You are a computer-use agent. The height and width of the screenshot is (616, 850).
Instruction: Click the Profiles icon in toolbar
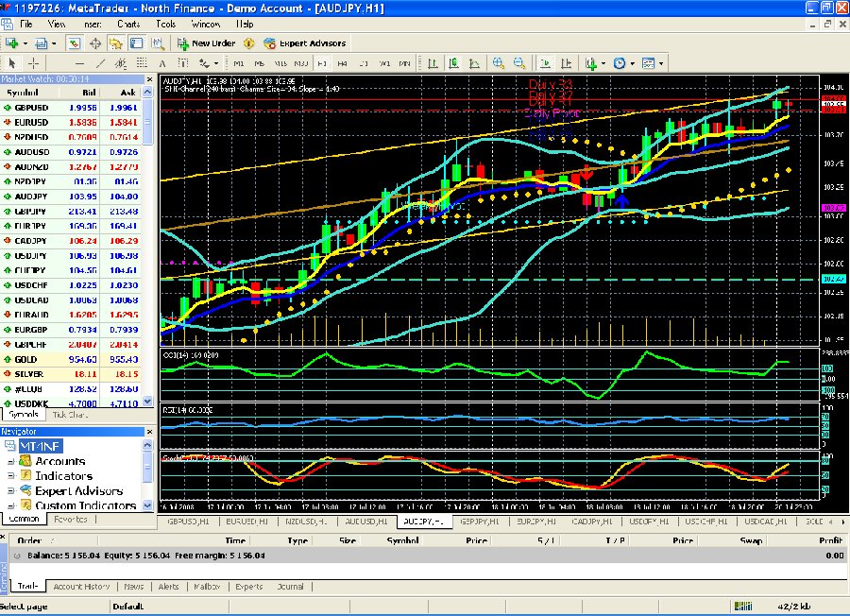coord(42,43)
